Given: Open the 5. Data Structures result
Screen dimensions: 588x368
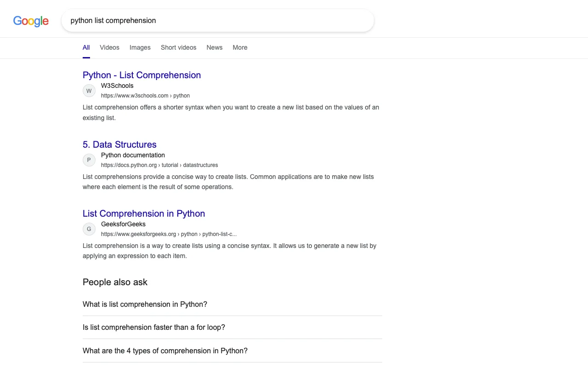Looking at the screenshot, I should pyautogui.click(x=119, y=144).
